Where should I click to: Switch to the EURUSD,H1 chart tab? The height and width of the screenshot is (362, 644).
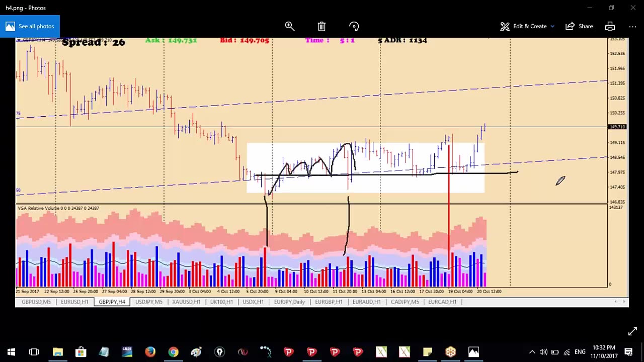click(x=74, y=302)
